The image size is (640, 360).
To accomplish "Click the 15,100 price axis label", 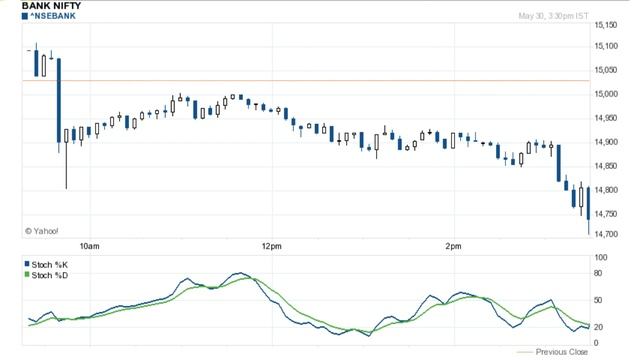I will click(606, 46).
